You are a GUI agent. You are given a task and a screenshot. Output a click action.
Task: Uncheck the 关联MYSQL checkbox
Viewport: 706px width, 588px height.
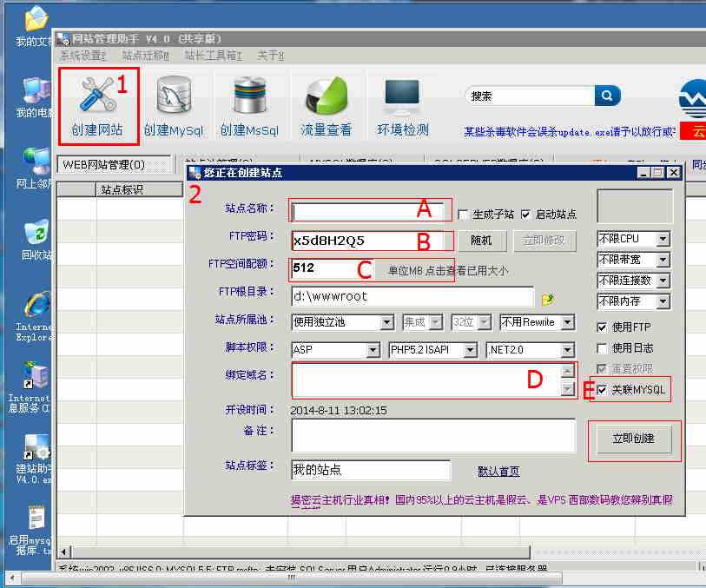pos(603,390)
